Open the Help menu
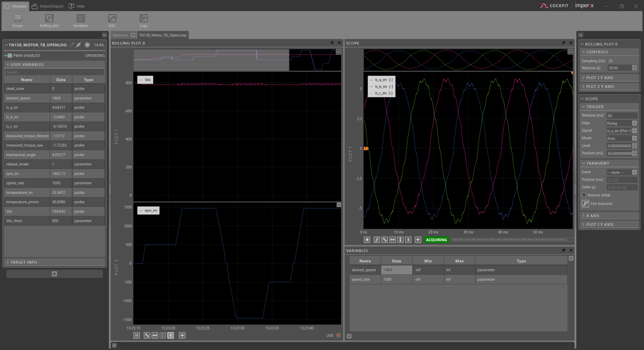Viewport: 644px width, 350px height. (77, 6)
